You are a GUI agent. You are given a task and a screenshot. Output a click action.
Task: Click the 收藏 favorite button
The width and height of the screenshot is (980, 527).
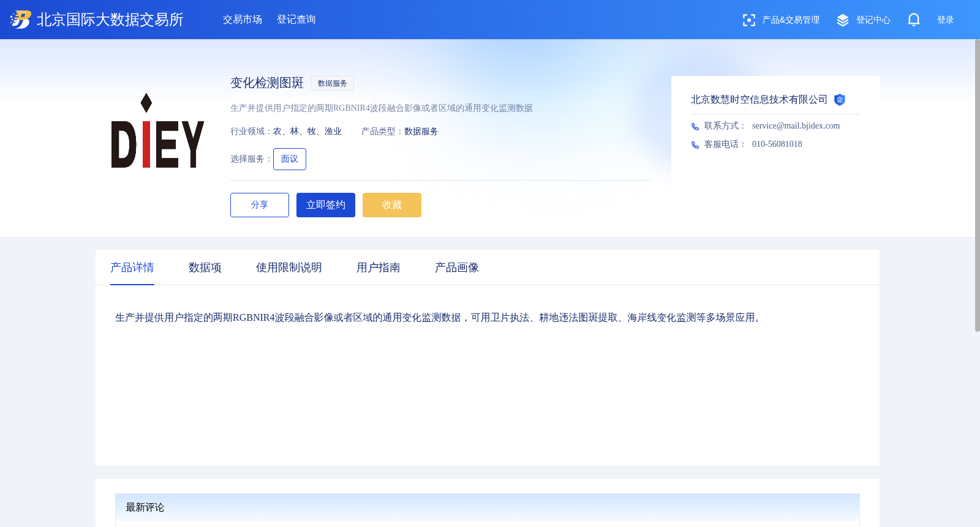392,205
